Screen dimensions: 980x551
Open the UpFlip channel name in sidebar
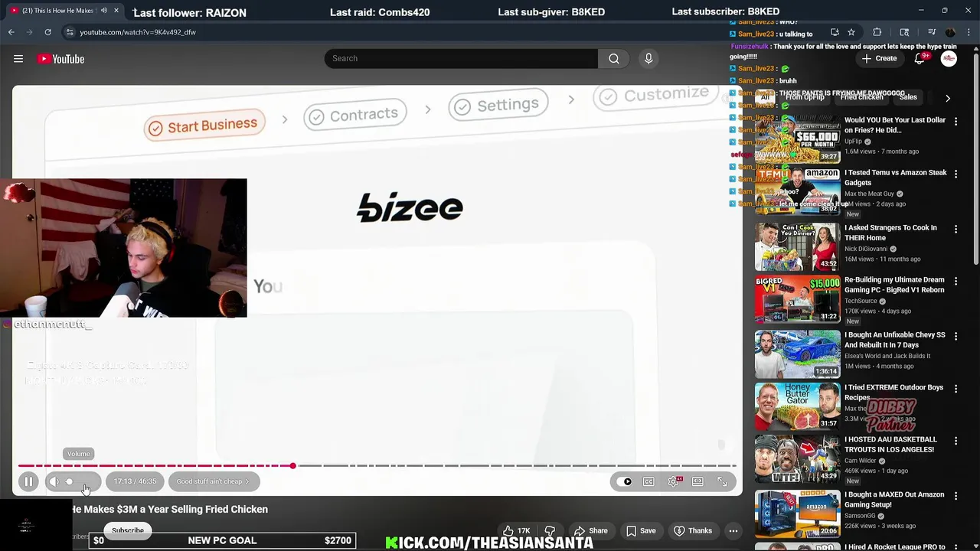854,142
